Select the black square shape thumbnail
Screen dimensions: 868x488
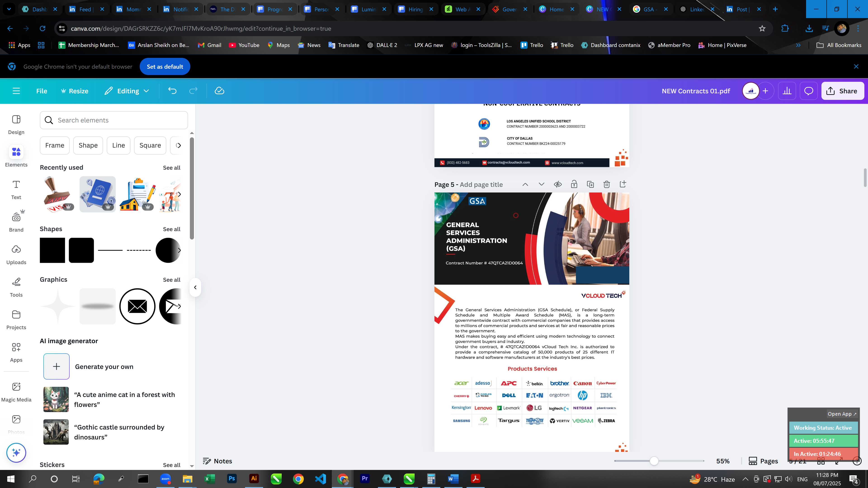coord(52,250)
